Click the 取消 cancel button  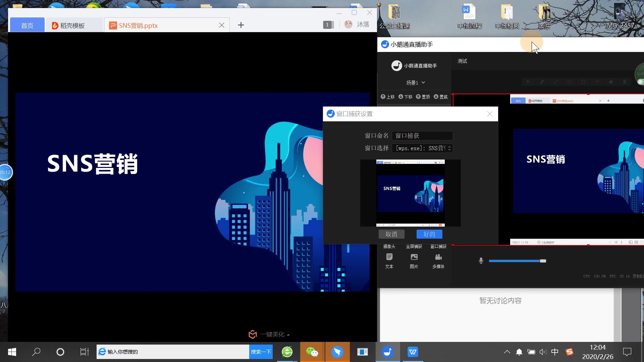pos(391,234)
